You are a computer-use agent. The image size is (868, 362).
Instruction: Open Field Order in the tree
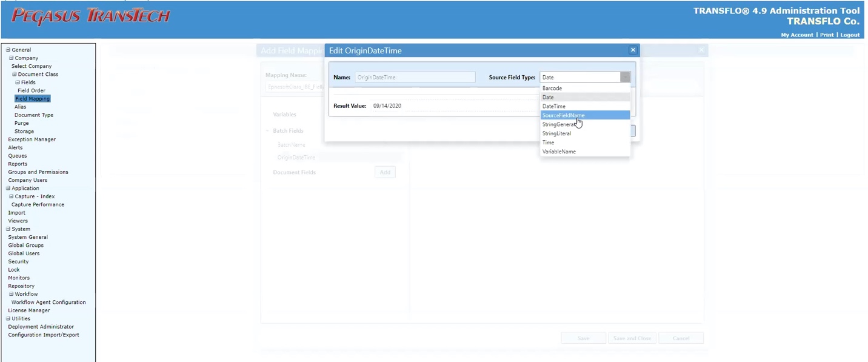(32, 91)
